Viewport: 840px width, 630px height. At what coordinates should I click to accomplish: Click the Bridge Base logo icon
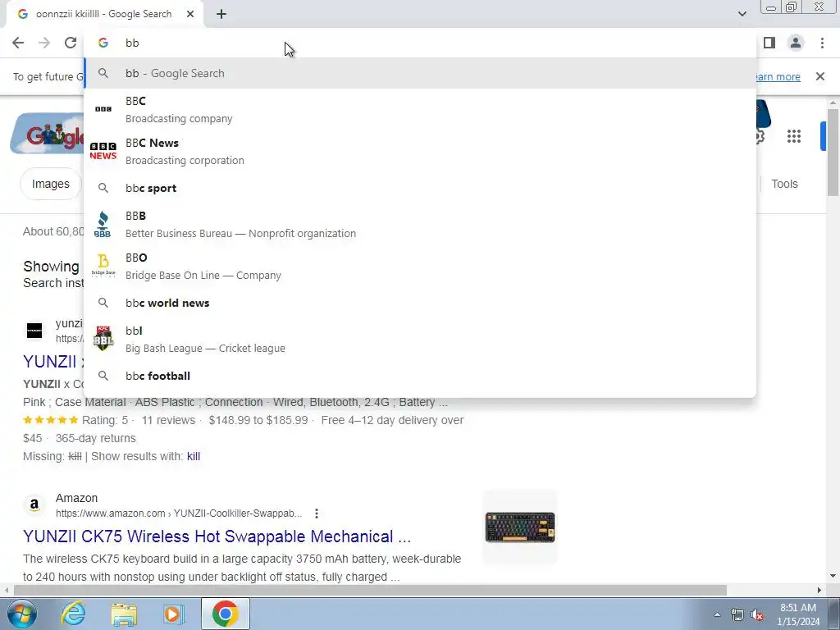coord(103,266)
